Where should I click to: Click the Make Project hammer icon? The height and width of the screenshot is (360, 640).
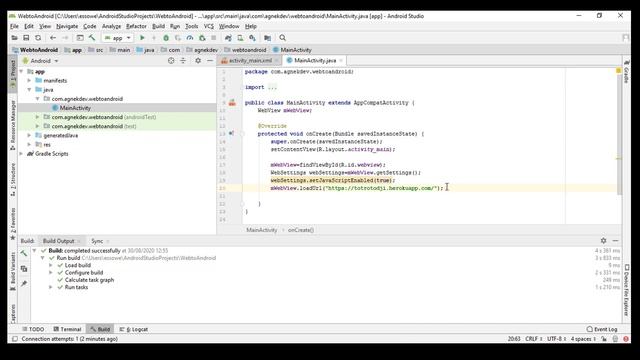point(92,38)
